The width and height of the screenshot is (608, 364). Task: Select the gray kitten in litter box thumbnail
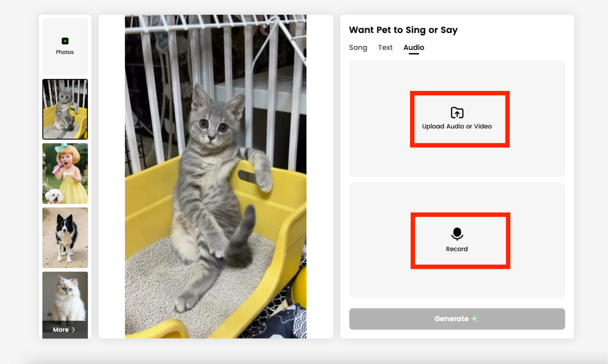coord(65,109)
